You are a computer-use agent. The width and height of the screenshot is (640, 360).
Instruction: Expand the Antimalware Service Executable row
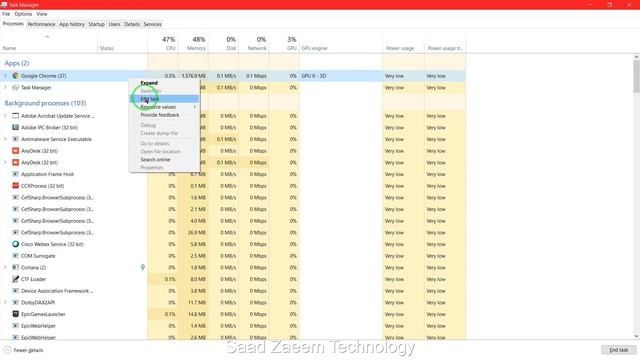pyautogui.click(x=5, y=139)
